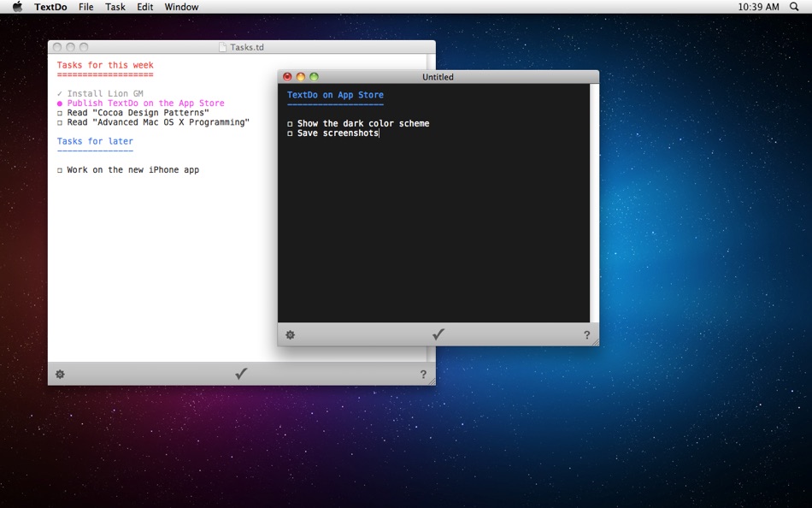This screenshot has width=812, height=508.
Task: Open the Window menu
Action: [181, 7]
